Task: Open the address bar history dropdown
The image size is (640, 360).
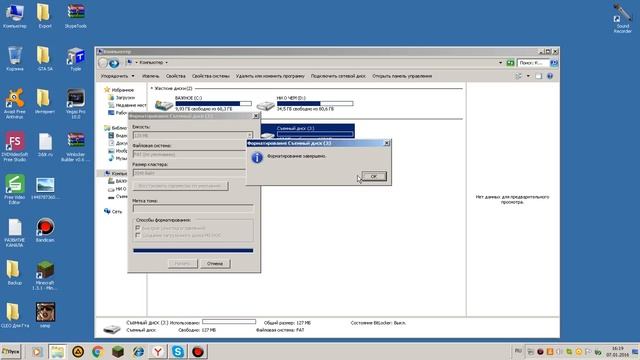Action: 500,63
